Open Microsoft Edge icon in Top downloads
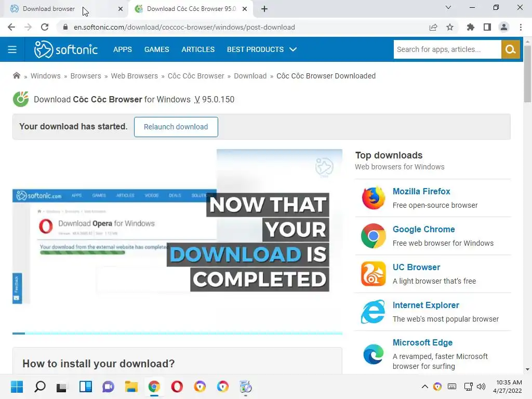This screenshot has width=532, height=399. (373, 354)
